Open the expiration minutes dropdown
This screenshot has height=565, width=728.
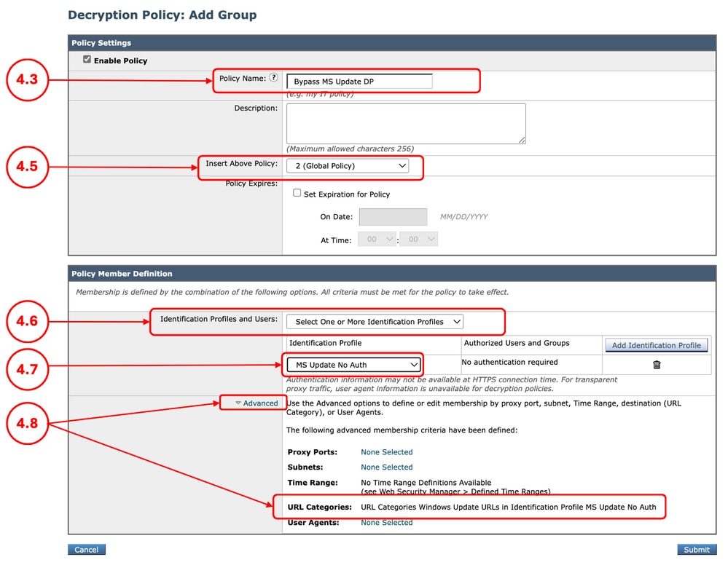pos(418,238)
